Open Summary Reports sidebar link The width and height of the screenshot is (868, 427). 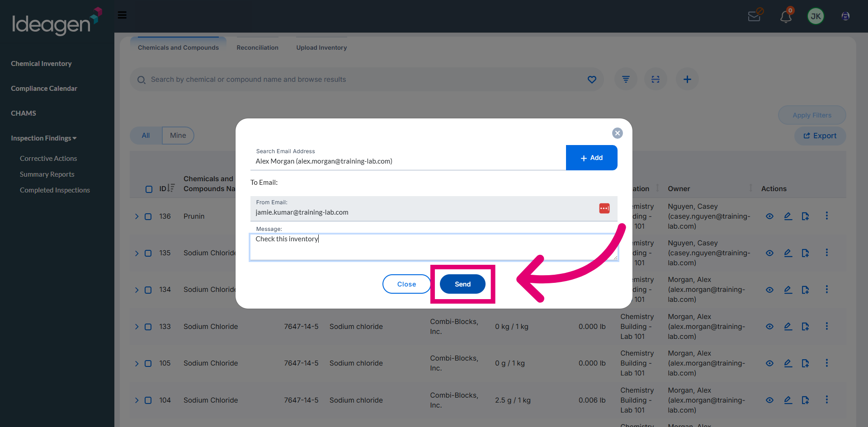[47, 174]
